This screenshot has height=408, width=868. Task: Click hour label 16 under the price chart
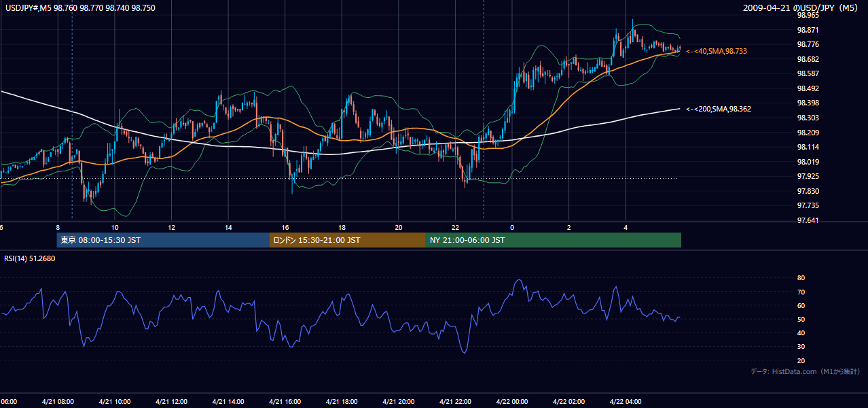pos(285,227)
